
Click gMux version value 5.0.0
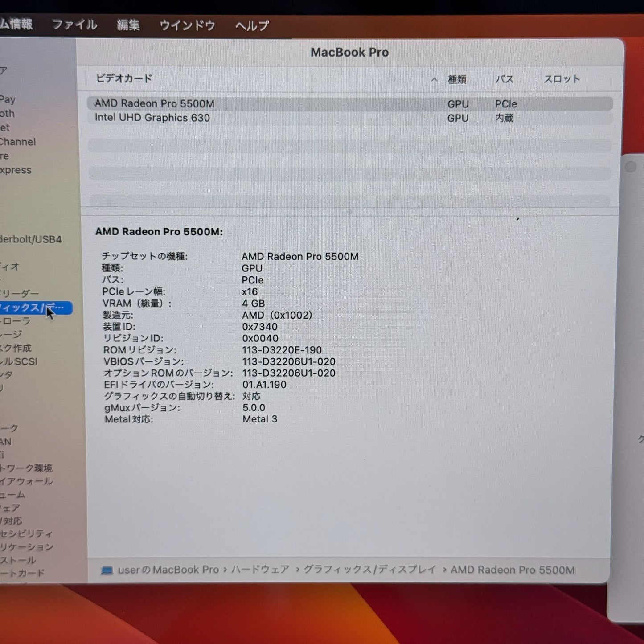click(x=254, y=408)
